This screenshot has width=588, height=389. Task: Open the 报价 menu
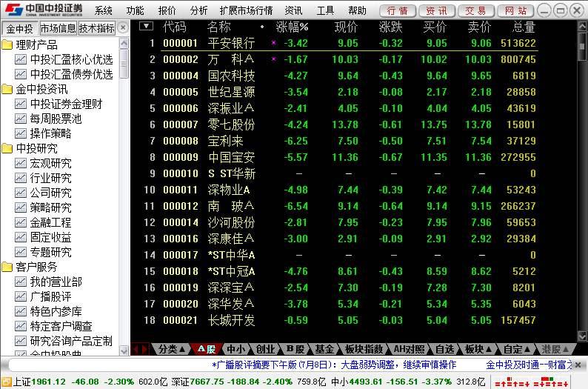pyautogui.click(x=167, y=10)
